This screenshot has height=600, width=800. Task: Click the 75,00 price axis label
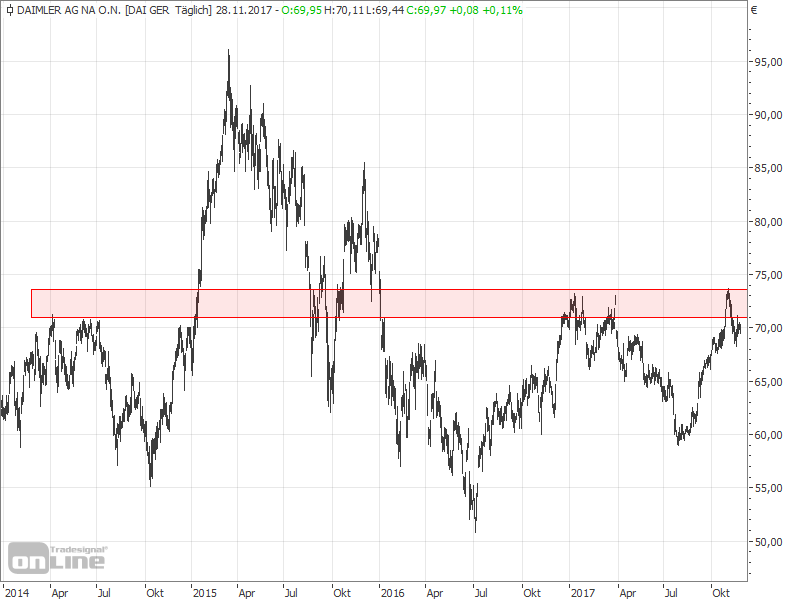click(768, 275)
